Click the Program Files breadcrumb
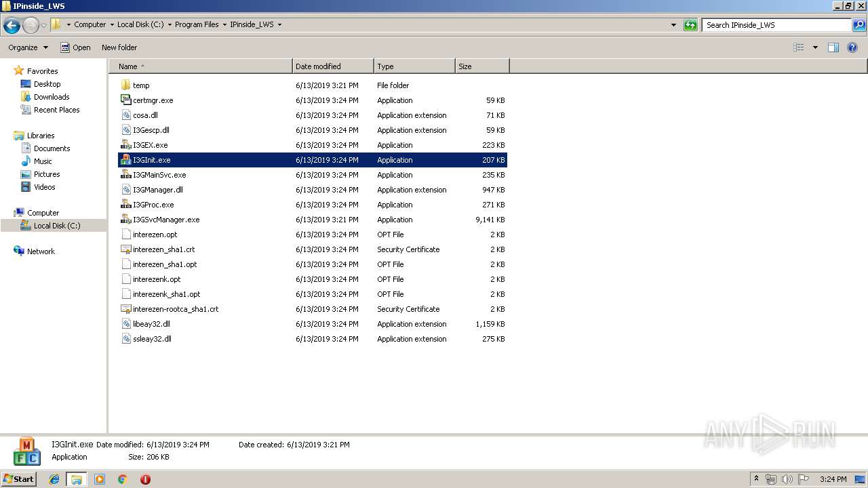This screenshot has width=868, height=488. click(x=197, y=24)
